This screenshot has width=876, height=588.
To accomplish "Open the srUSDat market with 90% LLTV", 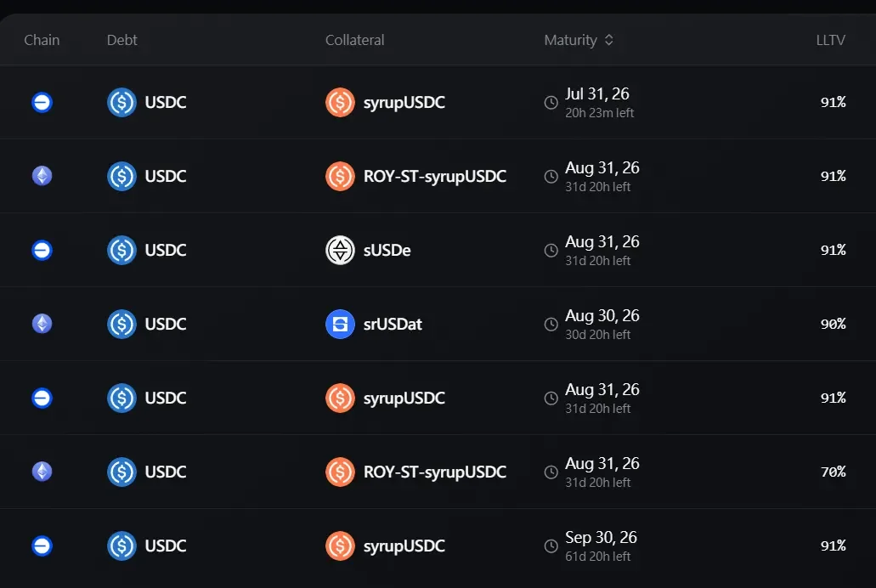I will tap(438, 324).
